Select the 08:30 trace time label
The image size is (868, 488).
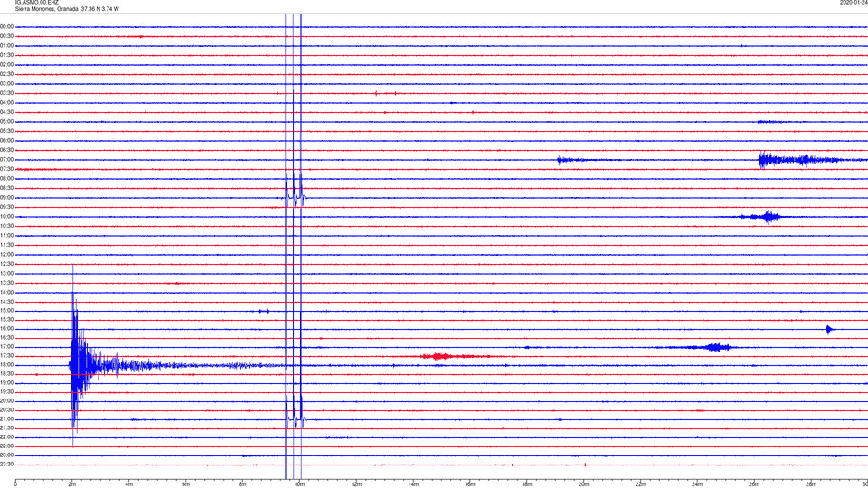(7, 188)
